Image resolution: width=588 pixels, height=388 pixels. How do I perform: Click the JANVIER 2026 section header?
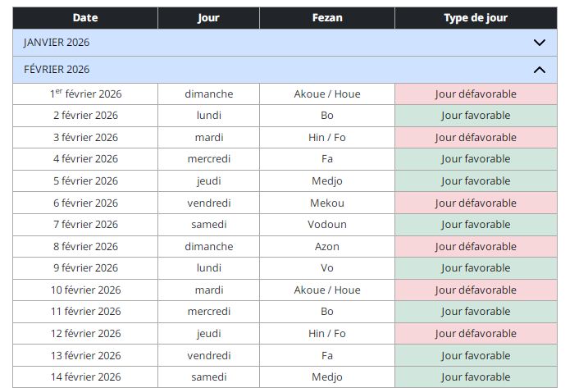(285, 43)
